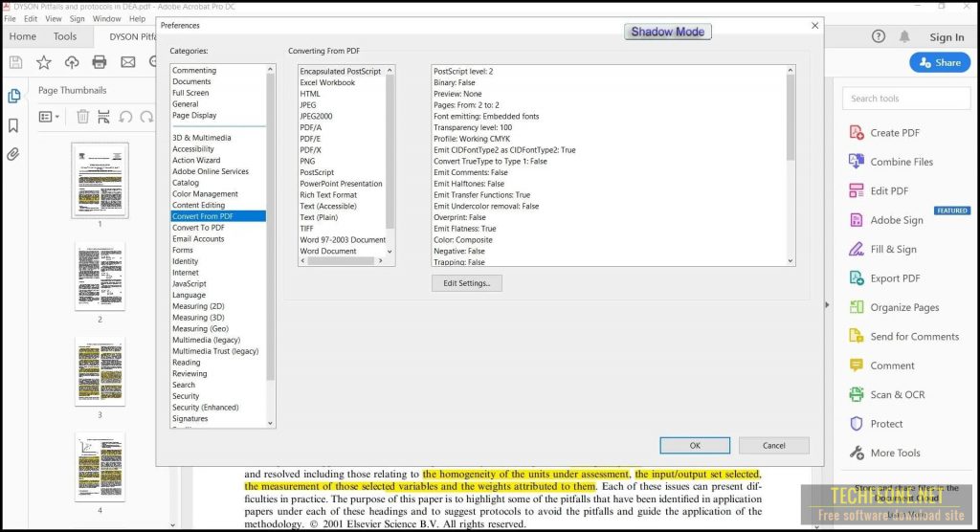The width and height of the screenshot is (980, 532).
Task: Click the Share button
Action: click(x=940, y=62)
